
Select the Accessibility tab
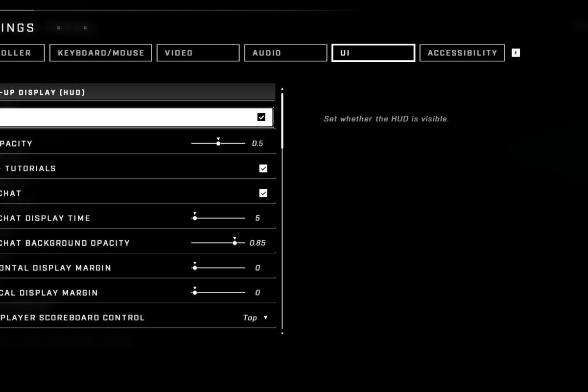point(462,53)
